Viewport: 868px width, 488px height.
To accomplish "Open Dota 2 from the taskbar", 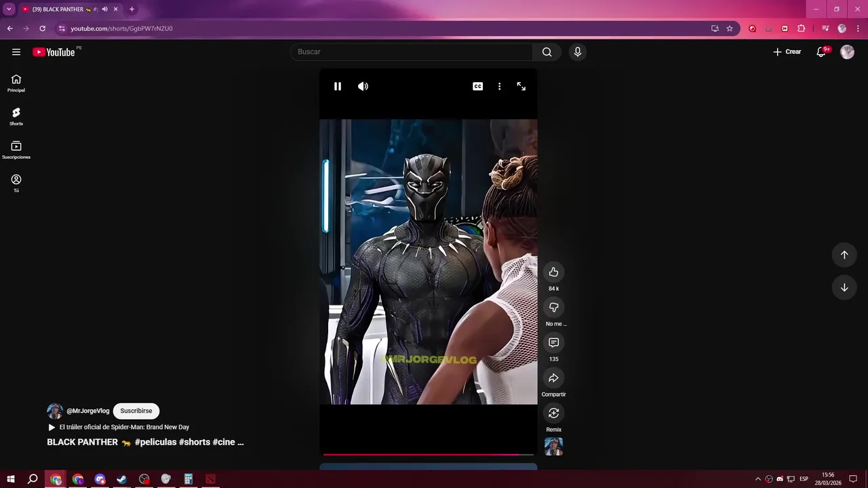I will tap(210, 479).
